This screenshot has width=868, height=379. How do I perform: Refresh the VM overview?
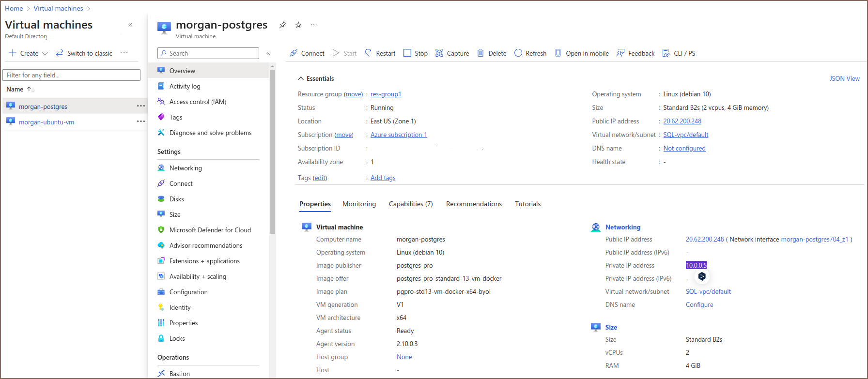click(530, 53)
